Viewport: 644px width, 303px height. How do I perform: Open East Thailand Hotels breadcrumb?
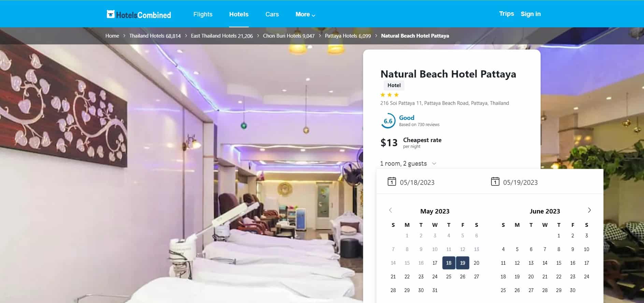[x=222, y=36]
